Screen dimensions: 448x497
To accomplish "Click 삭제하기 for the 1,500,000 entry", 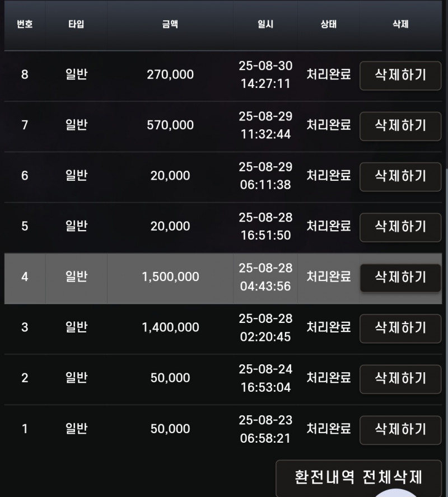I will pyautogui.click(x=400, y=277).
